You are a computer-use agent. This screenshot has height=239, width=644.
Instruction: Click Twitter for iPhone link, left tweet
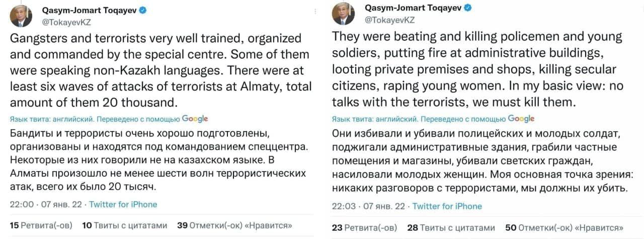(123, 204)
